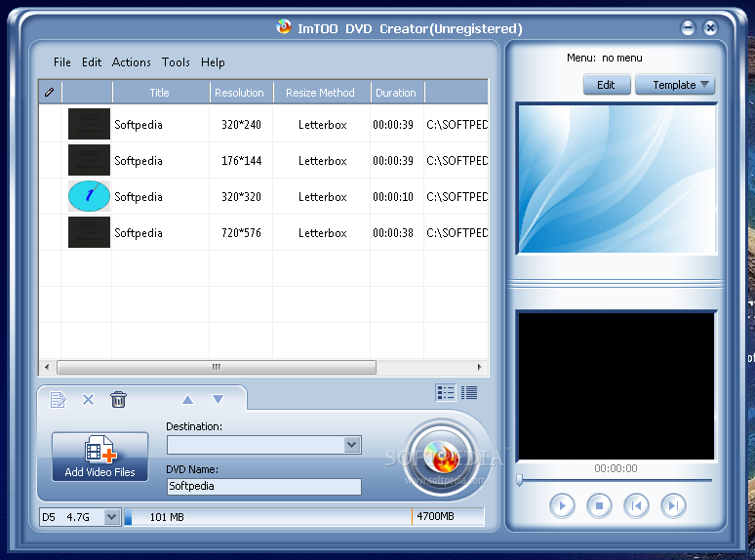
Task: Click Letterbox in the 320*240 row
Action: pos(323,125)
